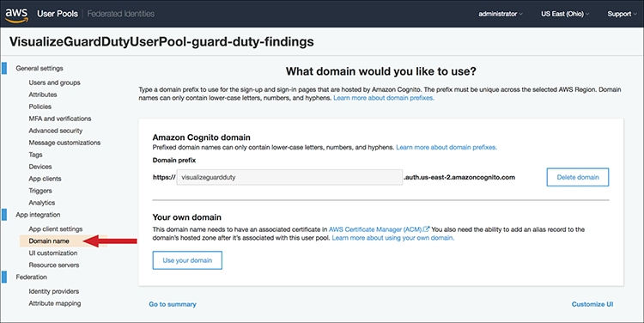Click the .auth.us-east-2.amazoncognito.com suffix text
This screenshot has width=644, height=323.
pos(459,177)
